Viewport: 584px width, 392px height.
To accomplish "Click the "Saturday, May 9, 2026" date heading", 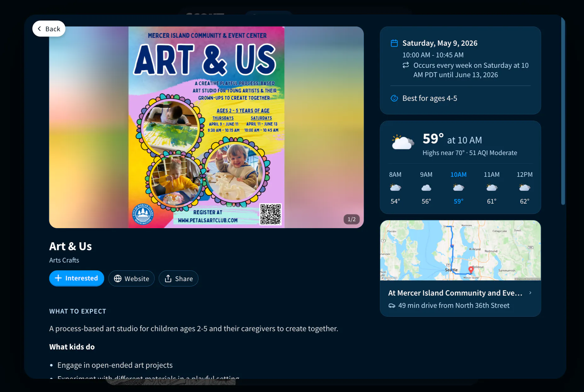I will tap(440, 43).
